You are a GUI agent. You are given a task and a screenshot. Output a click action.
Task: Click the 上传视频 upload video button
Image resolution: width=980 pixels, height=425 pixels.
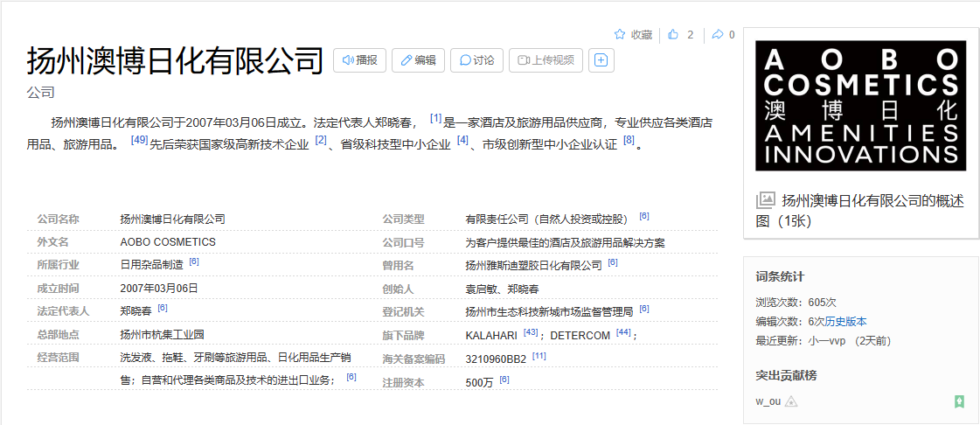point(546,60)
